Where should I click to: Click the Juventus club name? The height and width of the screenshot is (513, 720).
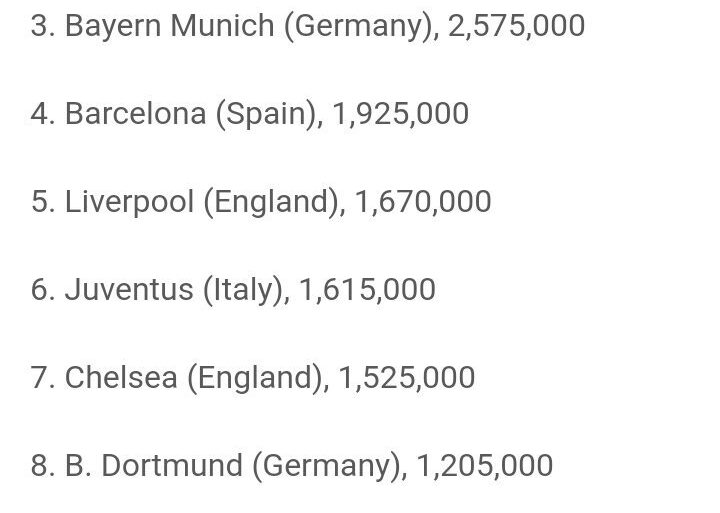(x=129, y=290)
